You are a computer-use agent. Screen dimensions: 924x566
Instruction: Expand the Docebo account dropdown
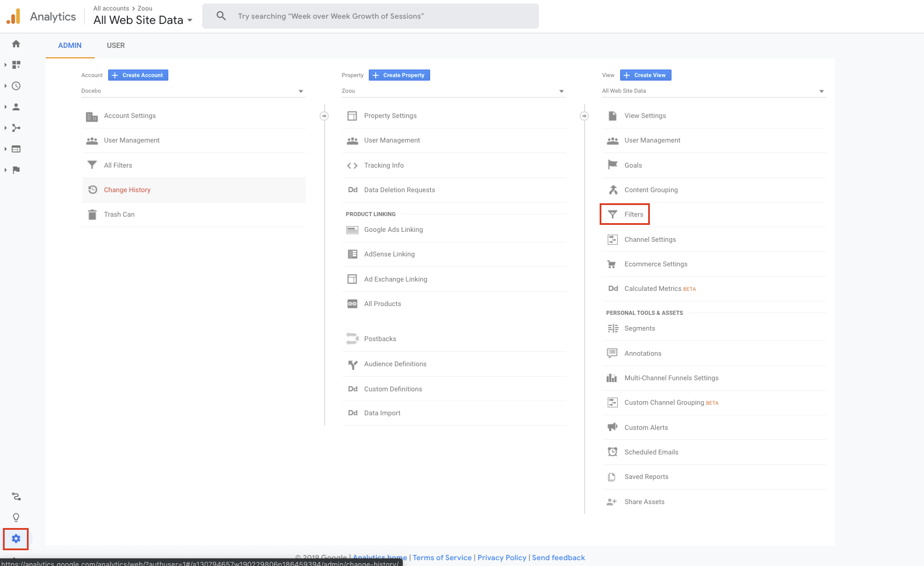pyautogui.click(x=193, y=91)
